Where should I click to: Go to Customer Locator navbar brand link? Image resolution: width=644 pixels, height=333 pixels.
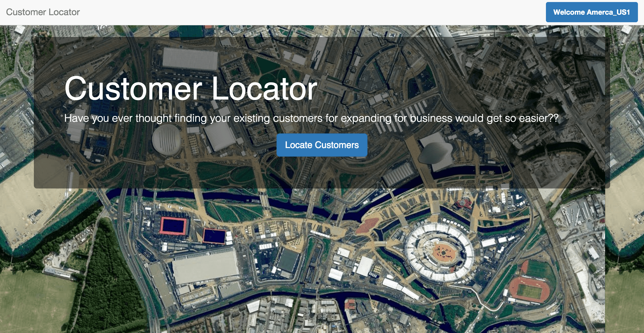pyautogui.click(x=43, y=12)
